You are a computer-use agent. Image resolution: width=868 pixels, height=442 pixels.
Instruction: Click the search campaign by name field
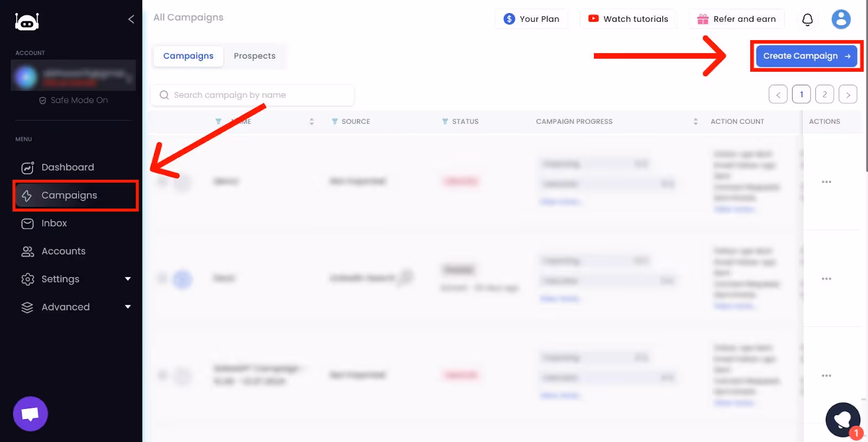pos(252,95)
